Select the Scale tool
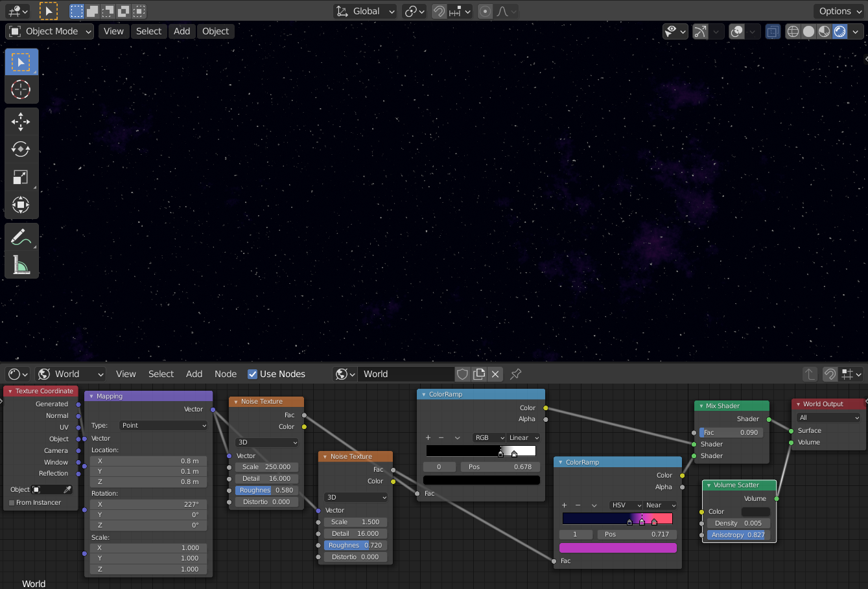Viewport: 868px width, 589px height. pyautogui.click(x=21, y=177)
